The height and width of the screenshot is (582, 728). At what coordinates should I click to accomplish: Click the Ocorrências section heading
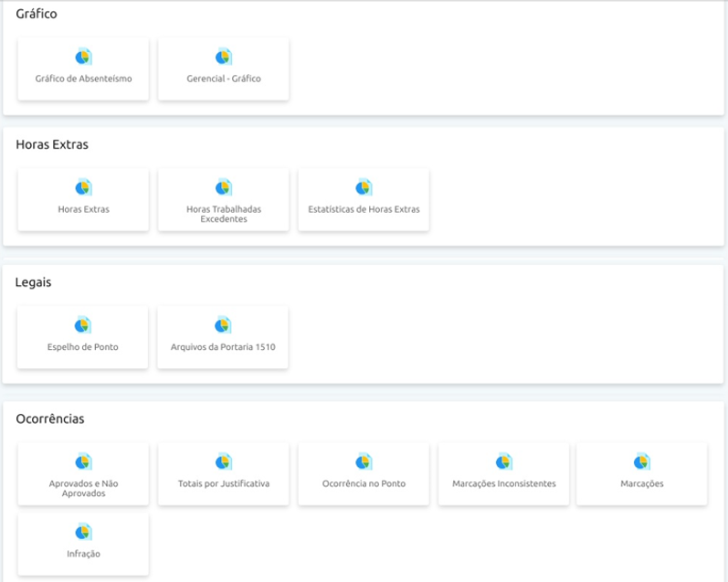(x=49, y=418)
